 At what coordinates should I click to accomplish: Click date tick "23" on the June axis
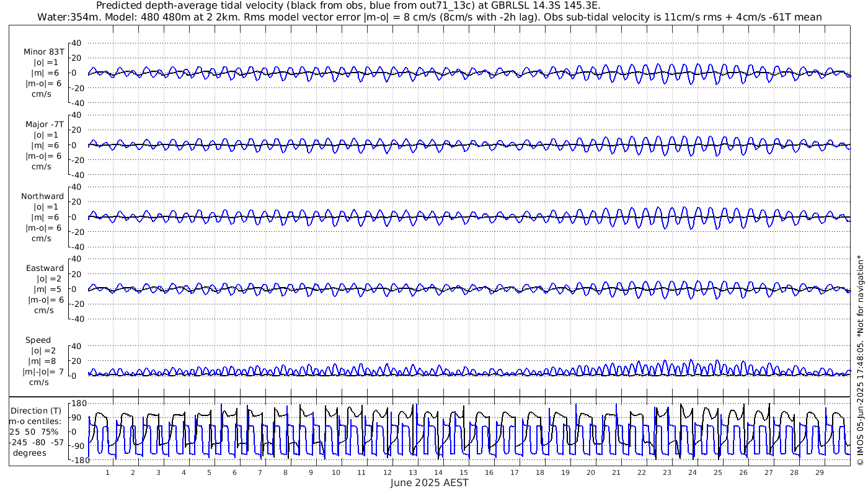[667, 472]
